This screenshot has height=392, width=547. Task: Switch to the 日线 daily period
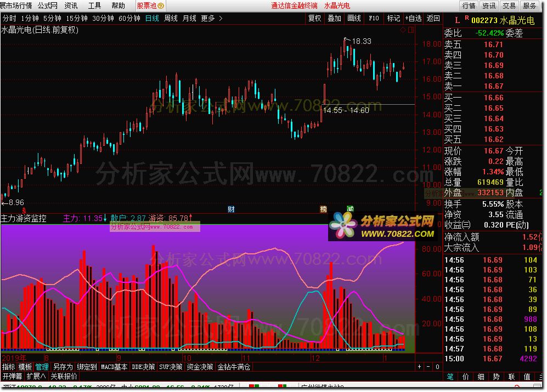(153, 18)
